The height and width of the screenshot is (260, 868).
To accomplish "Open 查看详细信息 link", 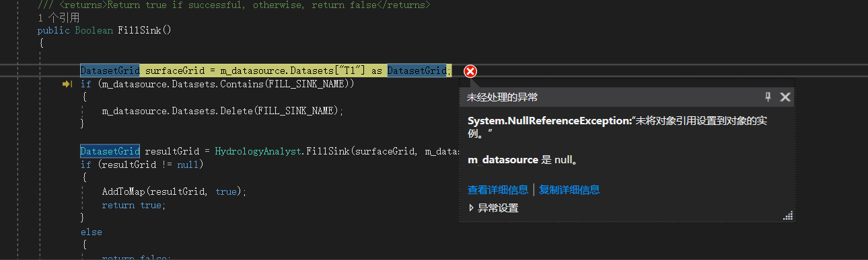I will 498,190.
